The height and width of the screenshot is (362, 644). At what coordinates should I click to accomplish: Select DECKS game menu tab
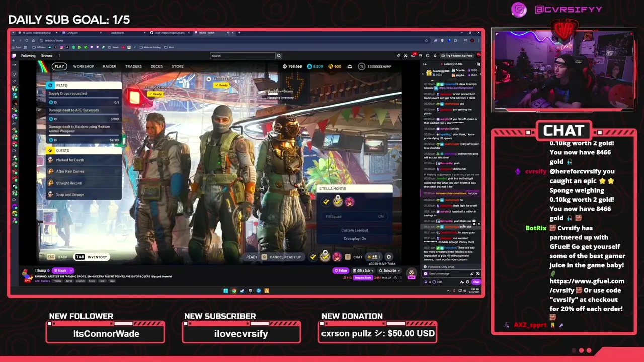click(156, 66)
